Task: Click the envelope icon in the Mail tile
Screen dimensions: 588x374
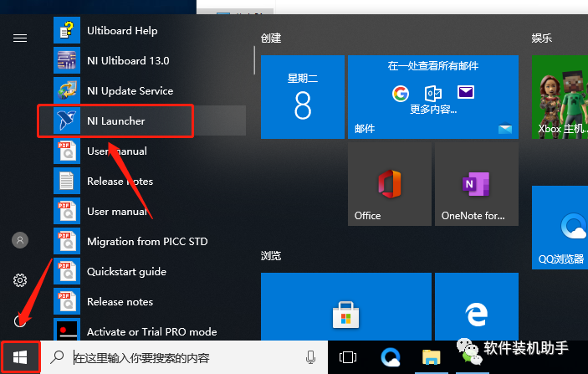Action: tap(466, 92)
